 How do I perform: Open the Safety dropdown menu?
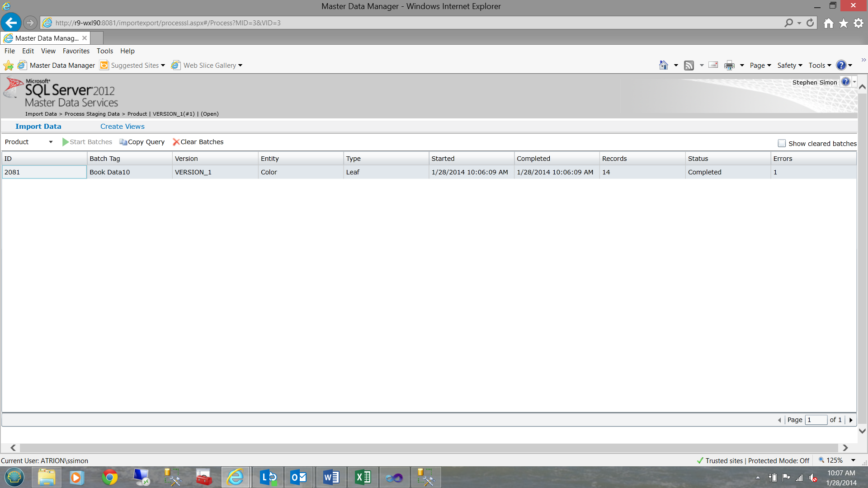tap(789, 66)
